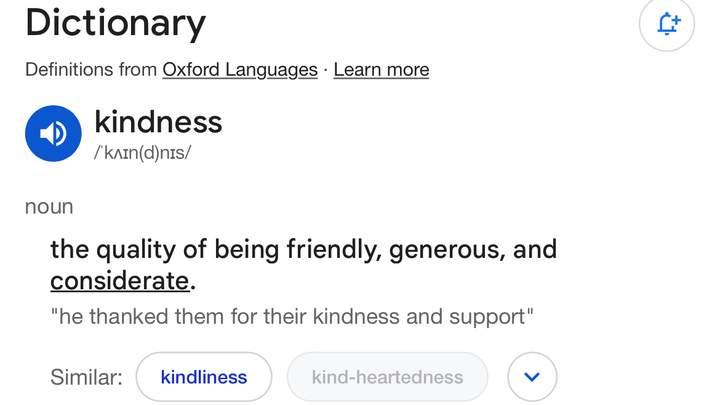Click the Dictionary heading
The height and width of the screenshot is (405, 720).
tap(115, 23)
